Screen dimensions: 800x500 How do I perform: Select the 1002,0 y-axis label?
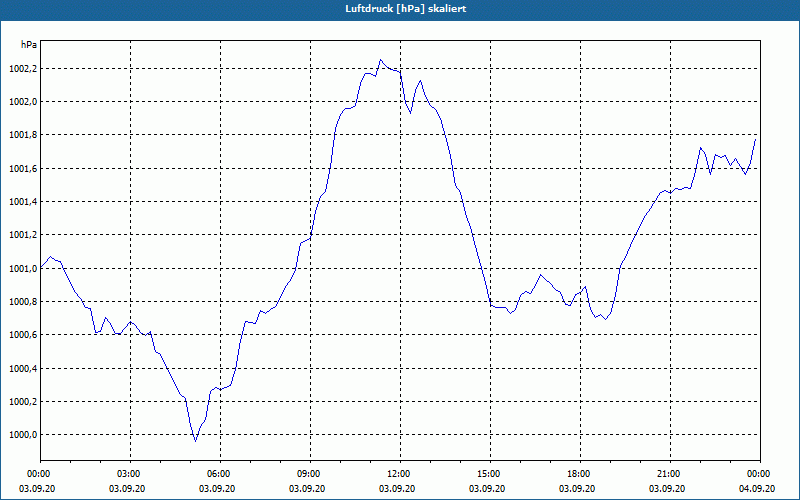(23, 102)
